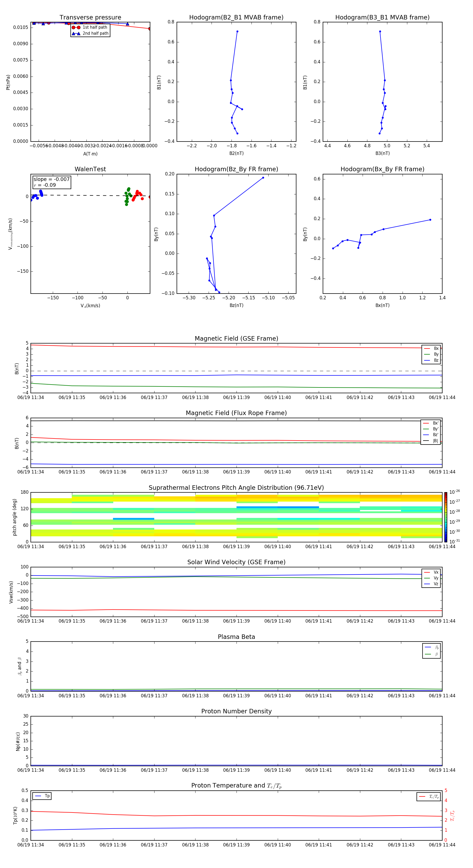Image resolution: width=473 pixels, height=868 pixels.
Task: Click the pitch angle distribution colorbar
Action: coord(446,517)
